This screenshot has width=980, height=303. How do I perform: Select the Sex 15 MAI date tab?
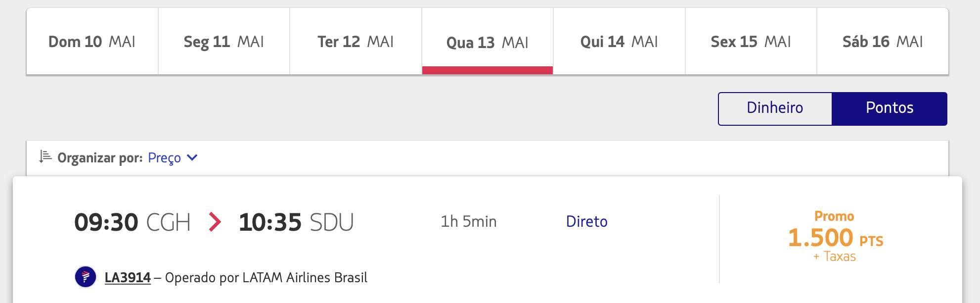751,42
